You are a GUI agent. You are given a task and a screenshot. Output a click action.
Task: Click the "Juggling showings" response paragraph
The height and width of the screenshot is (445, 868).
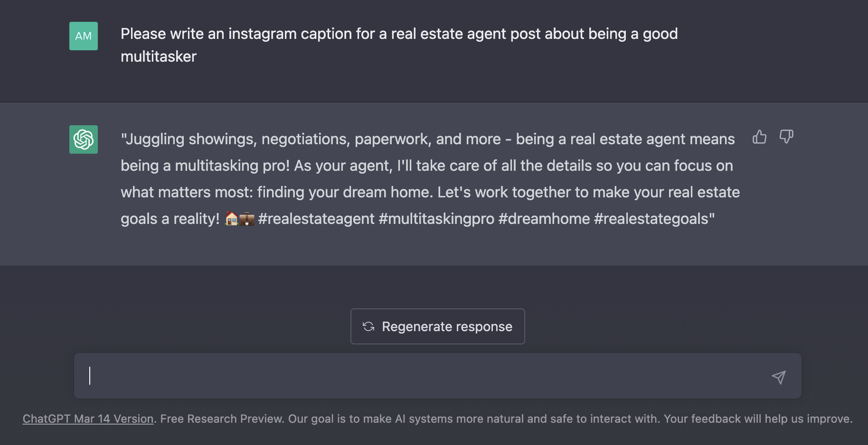click(430, 179)
